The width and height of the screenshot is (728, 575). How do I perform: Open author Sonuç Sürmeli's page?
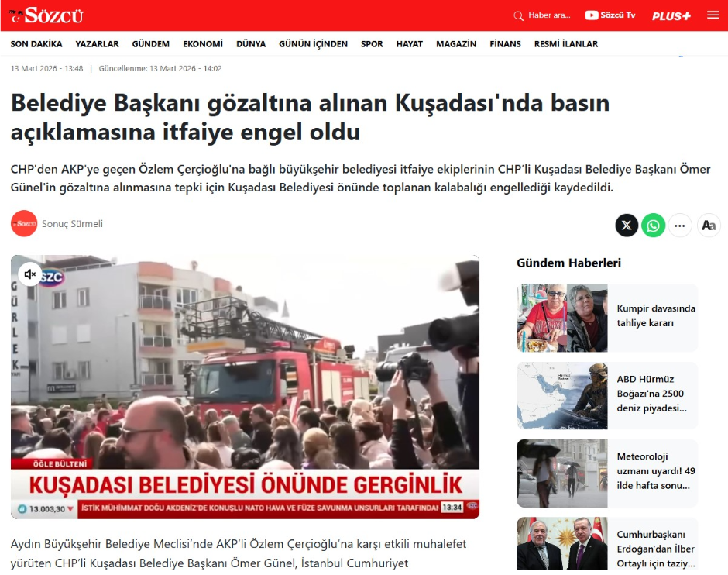pos(72,224)
